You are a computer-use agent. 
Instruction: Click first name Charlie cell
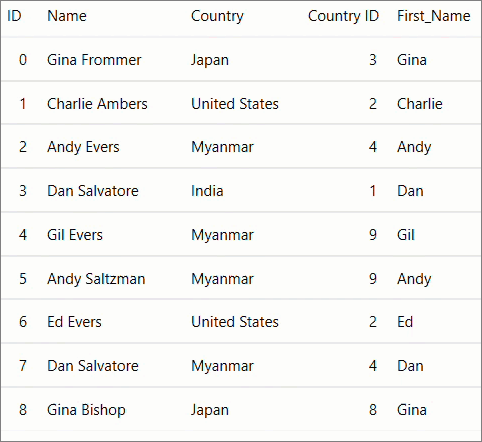pyautogui.click(x=420, y=104)
